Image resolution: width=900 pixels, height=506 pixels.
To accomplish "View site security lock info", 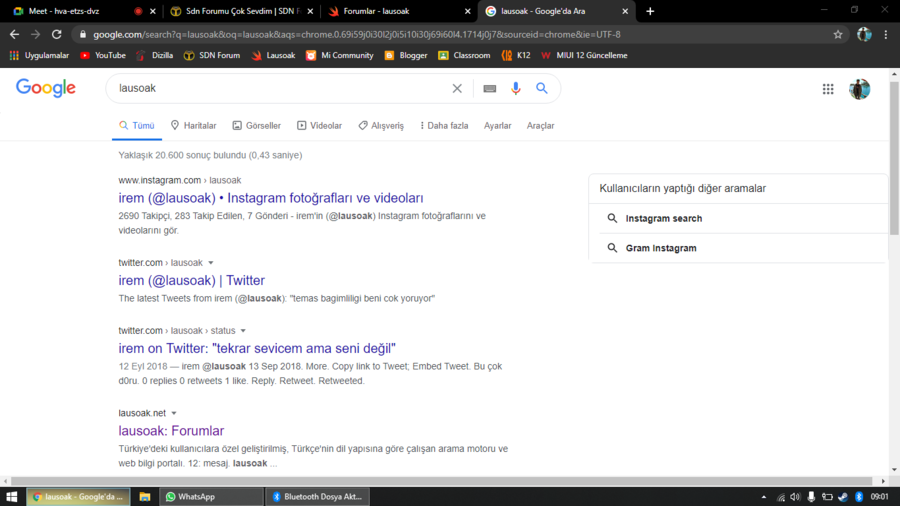I will (83, 34).
